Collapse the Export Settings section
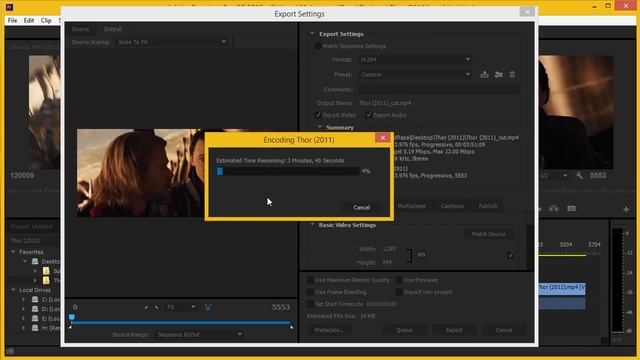 point(312,33)
